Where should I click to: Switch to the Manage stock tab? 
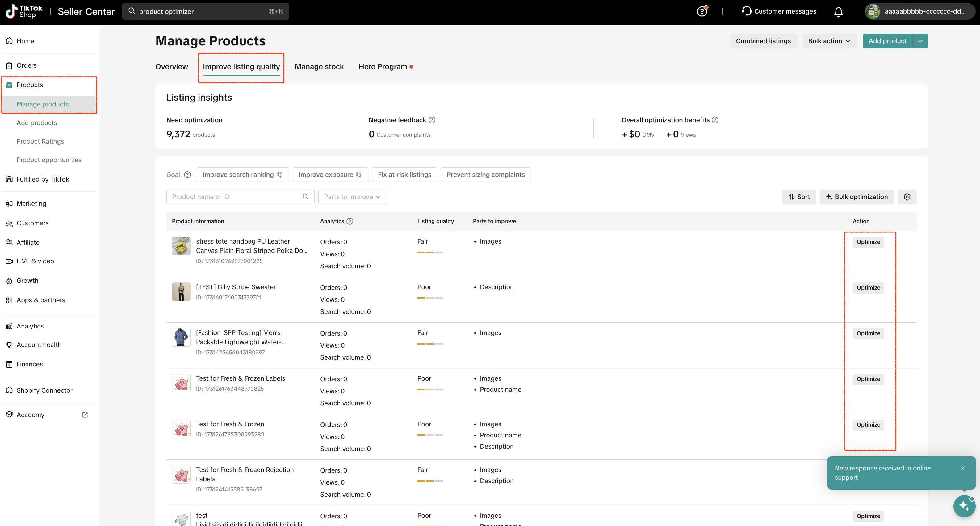(x=319, y=67)
